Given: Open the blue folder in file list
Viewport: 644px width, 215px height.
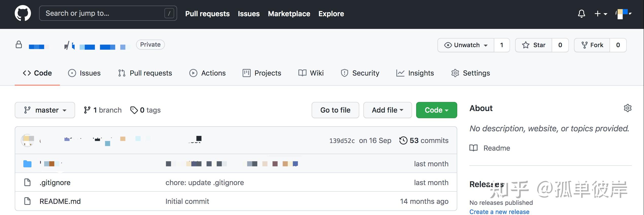Looking at the screenshot, I should (27, 164).
